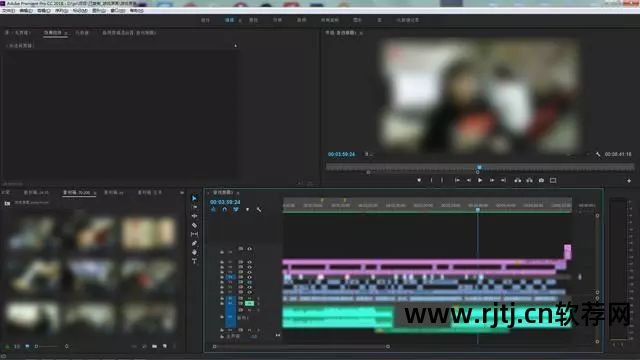The image size is (640, 360).
Task: Open timeline wrench display settings
Action: click(259, 209)
